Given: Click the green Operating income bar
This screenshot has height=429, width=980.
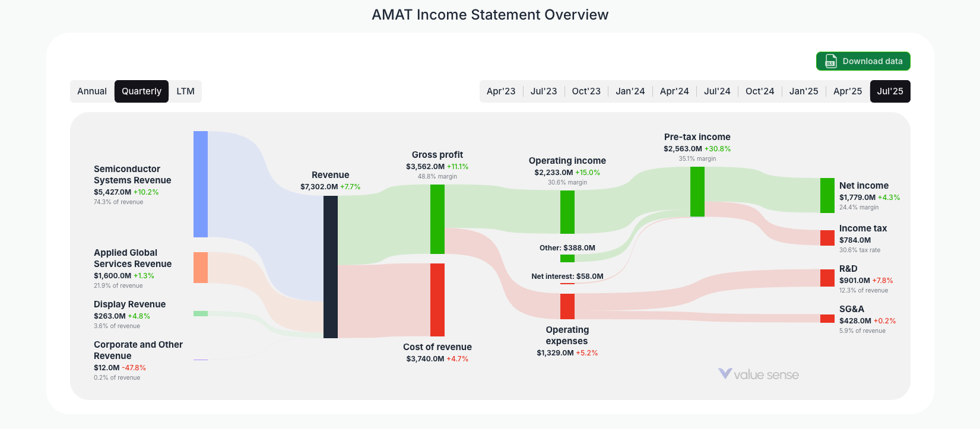Looking at the screenshot, I should point(567,212).
